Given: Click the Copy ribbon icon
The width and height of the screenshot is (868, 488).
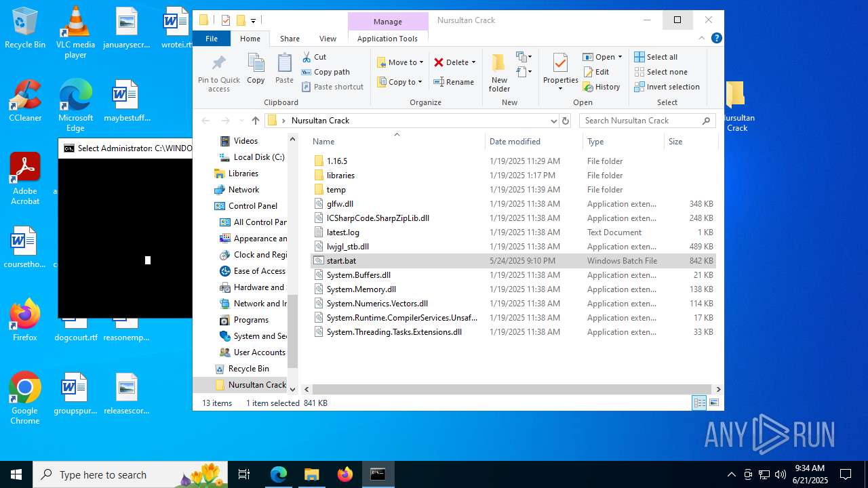Looking at the screenshot, I should click(x=256, y=69).
